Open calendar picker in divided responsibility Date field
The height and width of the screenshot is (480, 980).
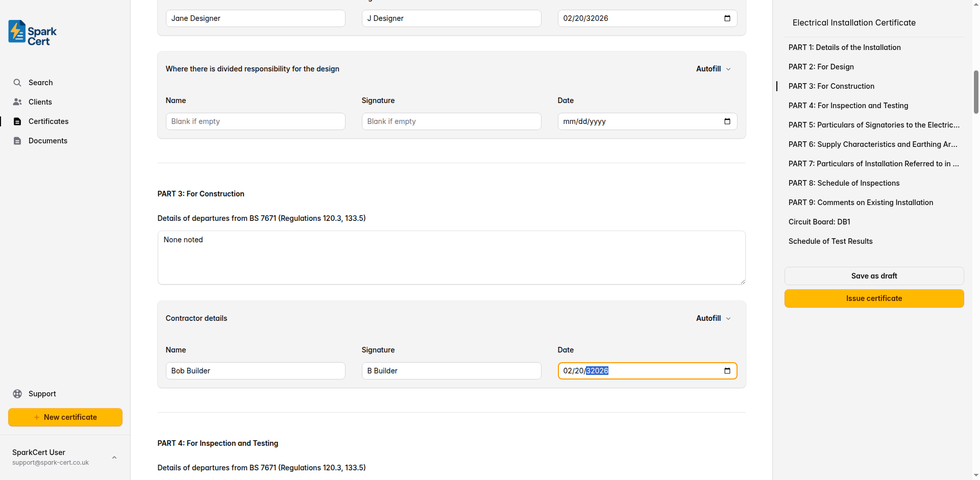click(x=727, y=121)
